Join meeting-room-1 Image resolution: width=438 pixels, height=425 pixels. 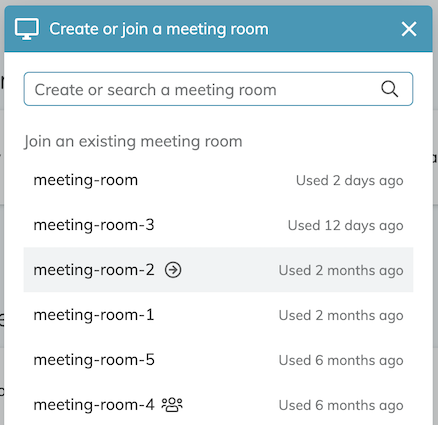point(218,315)
